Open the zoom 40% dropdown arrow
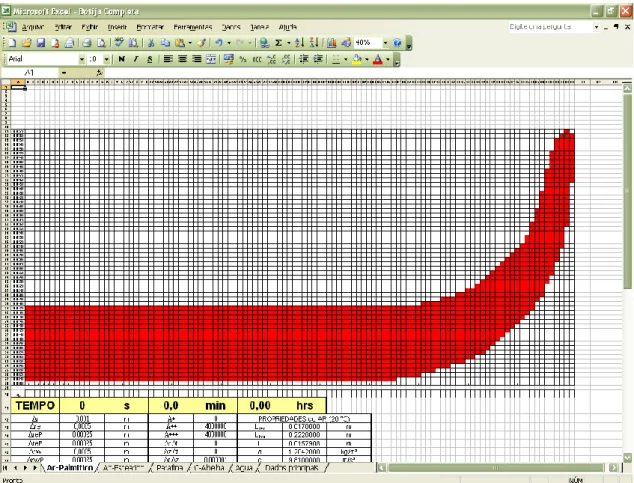The width and height of the screenshot is (634, 483). coord(385,43)
